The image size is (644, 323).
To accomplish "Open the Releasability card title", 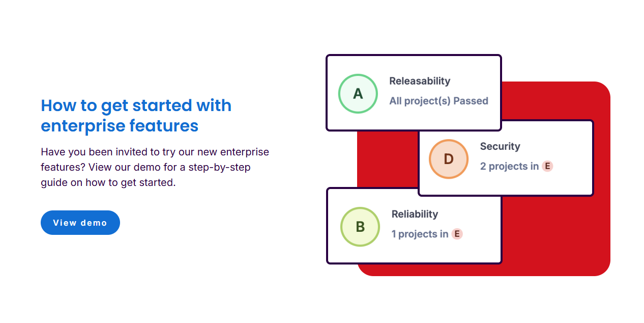I will (x=420, y=81).
